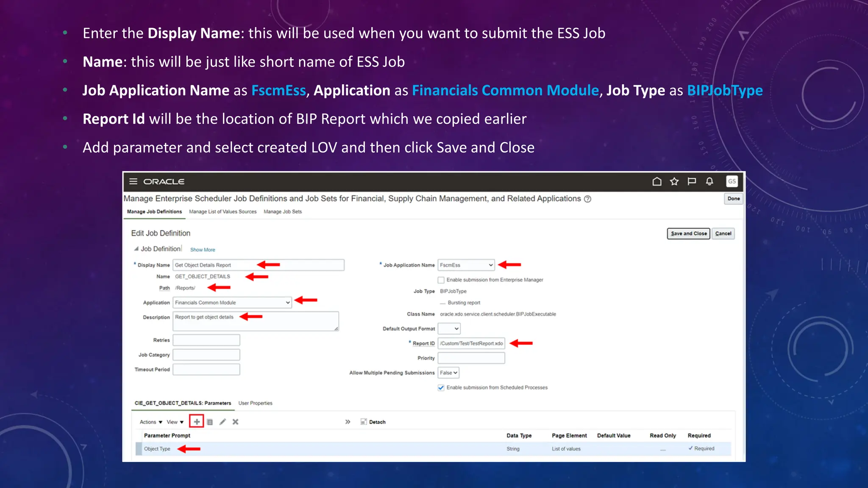
Task: Click into the Report ID field
Action: [x=471, y=344]
